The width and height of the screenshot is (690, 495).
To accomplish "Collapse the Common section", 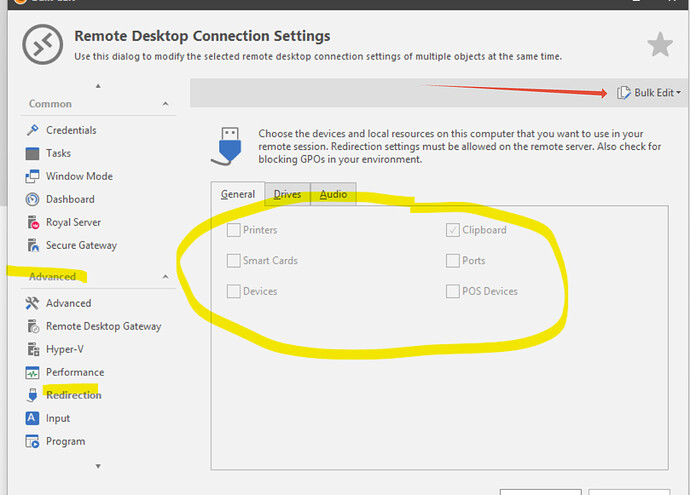I will point(165,104).
